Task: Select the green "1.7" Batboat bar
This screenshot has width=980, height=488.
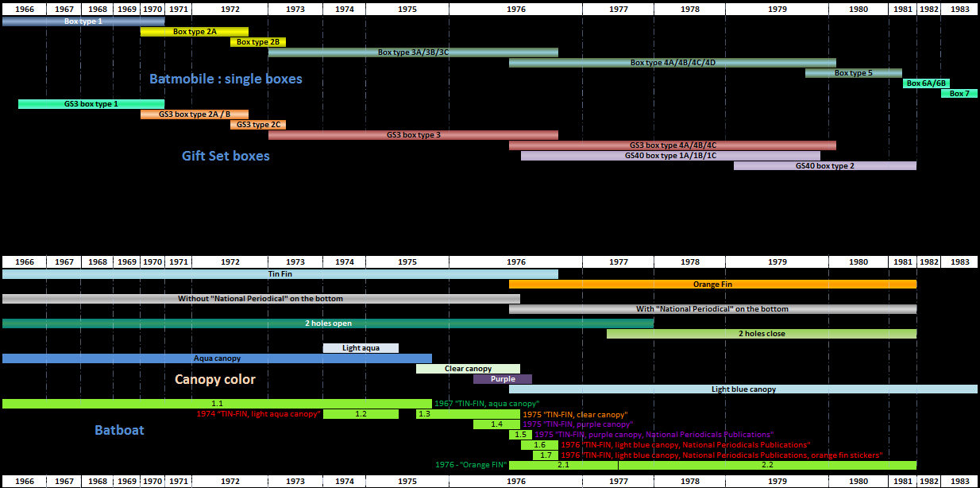Action: [545, 455]
